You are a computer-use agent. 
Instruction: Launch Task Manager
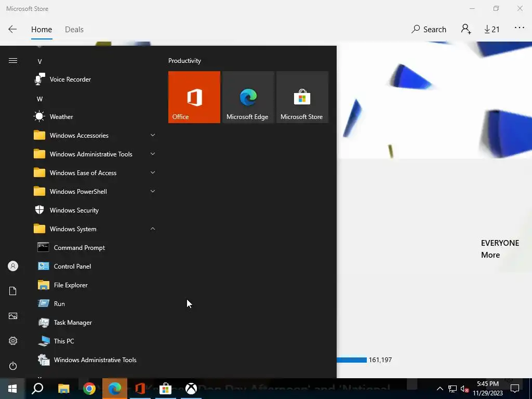click(x=95, y=322)
